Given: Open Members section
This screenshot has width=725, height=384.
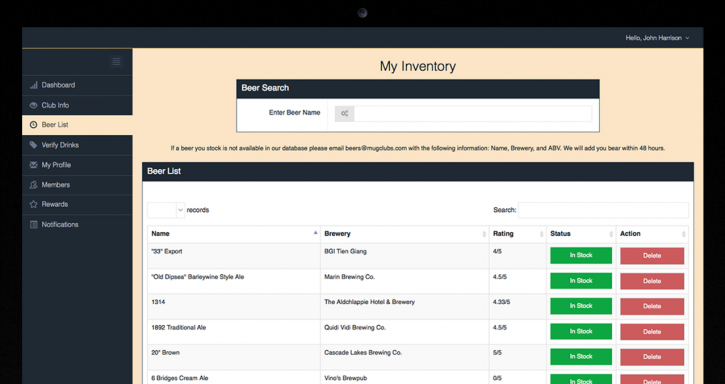Looking at the screenshot, I should [77, 185].
